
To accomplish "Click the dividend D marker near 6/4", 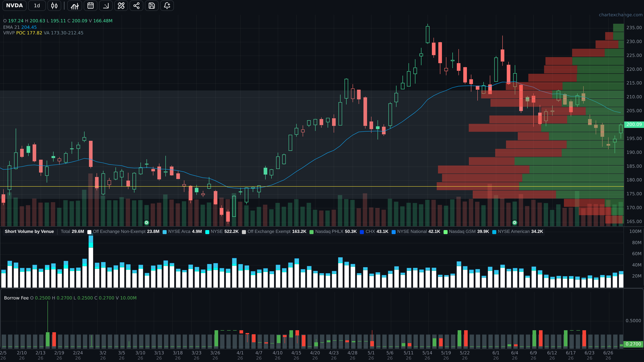I will (x=515, y=222).
